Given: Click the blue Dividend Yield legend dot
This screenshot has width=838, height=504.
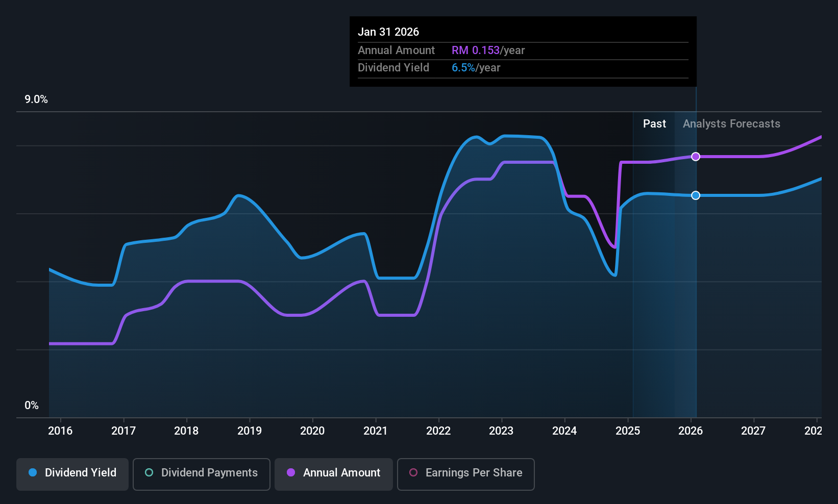Looking at the screenshot, I should coord(33,473).
